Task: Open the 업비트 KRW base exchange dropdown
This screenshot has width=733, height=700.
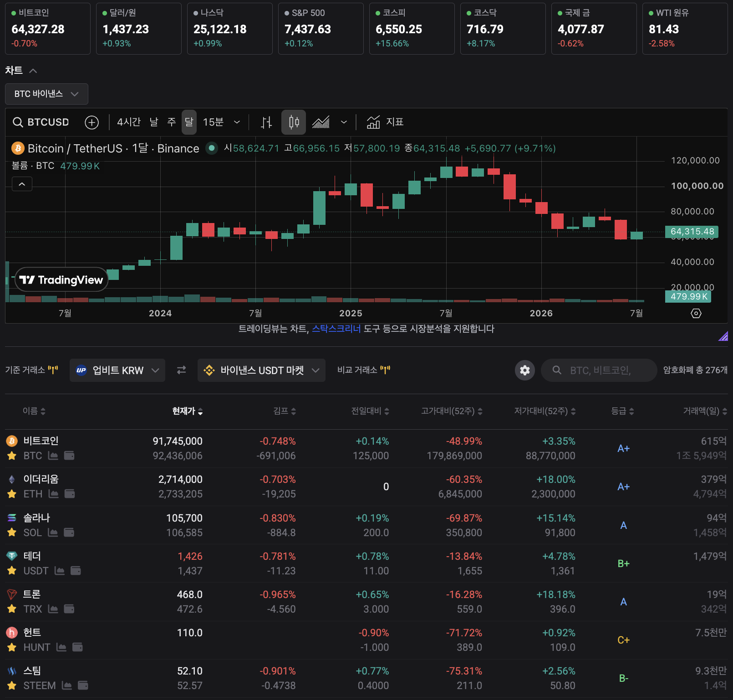Action: point(117,370)
